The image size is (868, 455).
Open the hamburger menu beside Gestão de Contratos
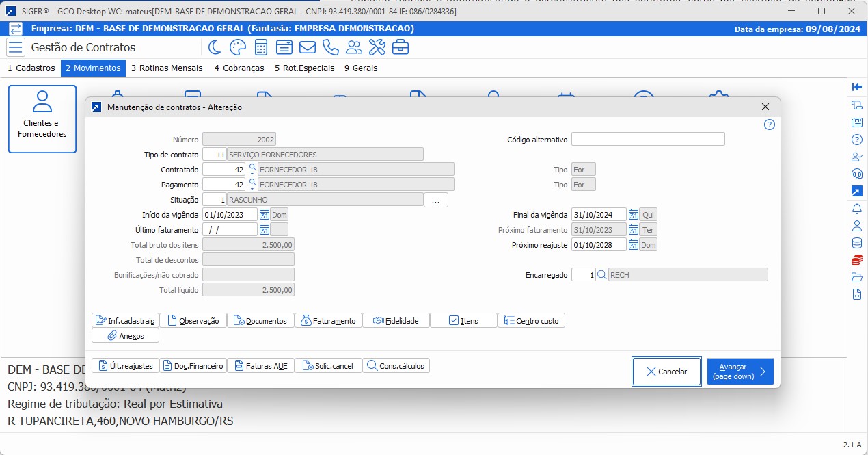pos(16,47)
